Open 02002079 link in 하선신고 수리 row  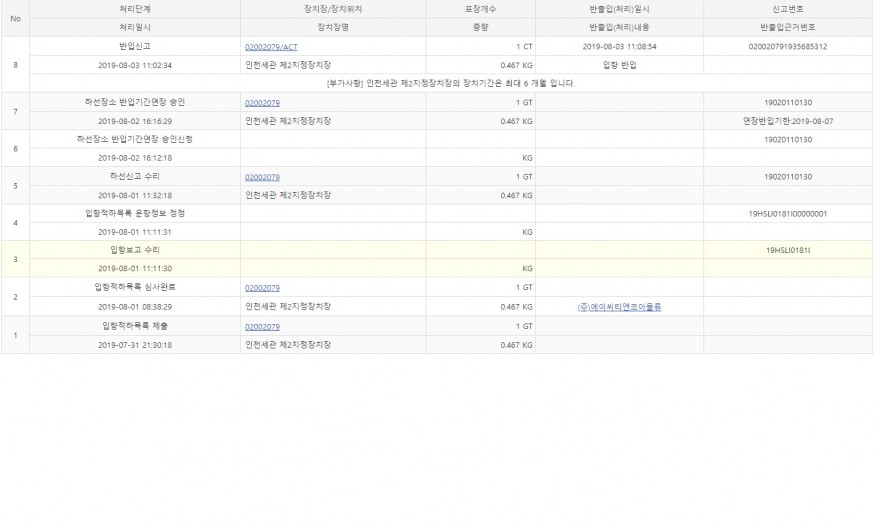pyautogui.click(x=262, y=177)
